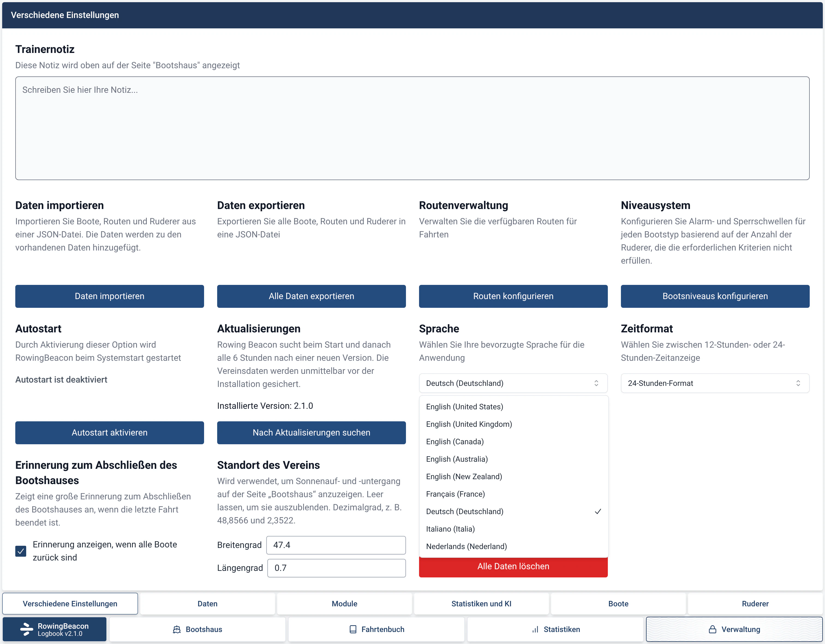Pick Français (France) option
The width and height of the screenshot is (825, 644).
514,494
